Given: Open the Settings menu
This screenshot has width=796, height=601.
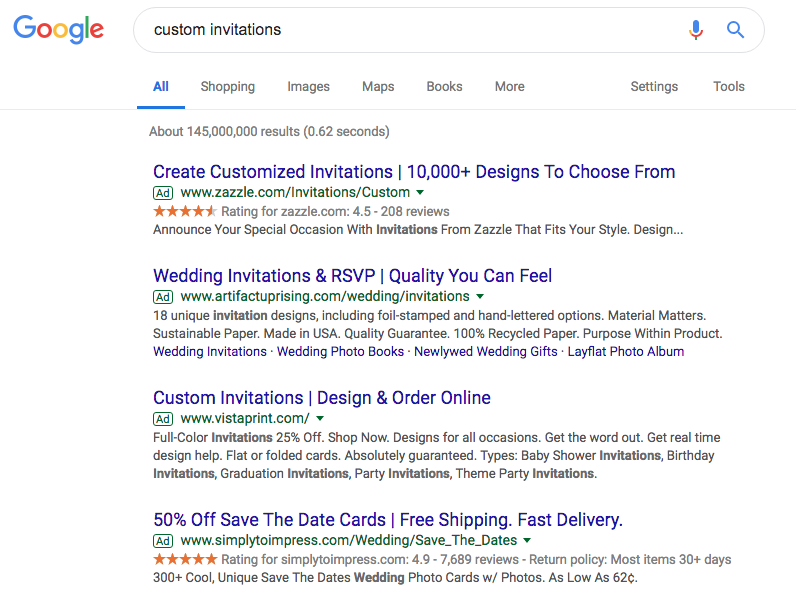Looking at the screenshot, I should click(654, 86).
